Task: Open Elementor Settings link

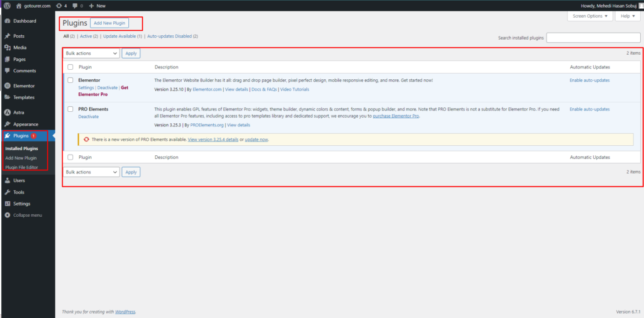Action: (86, 88)
